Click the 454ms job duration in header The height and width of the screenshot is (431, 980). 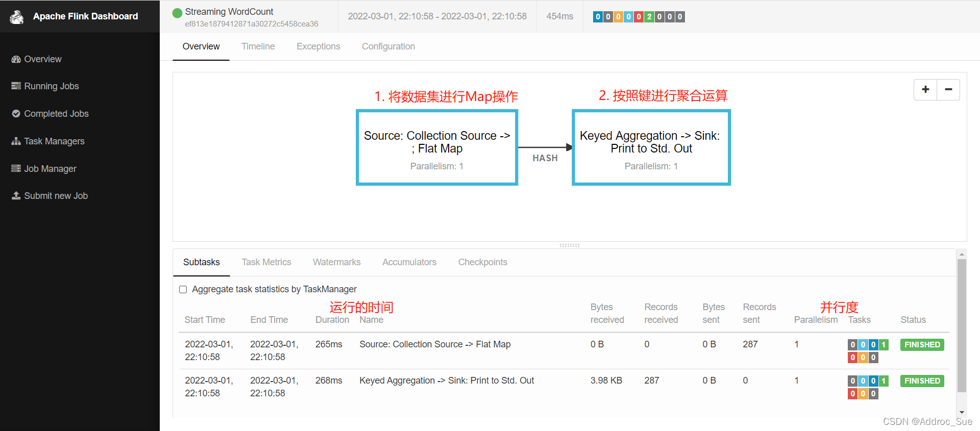[560, 16]
